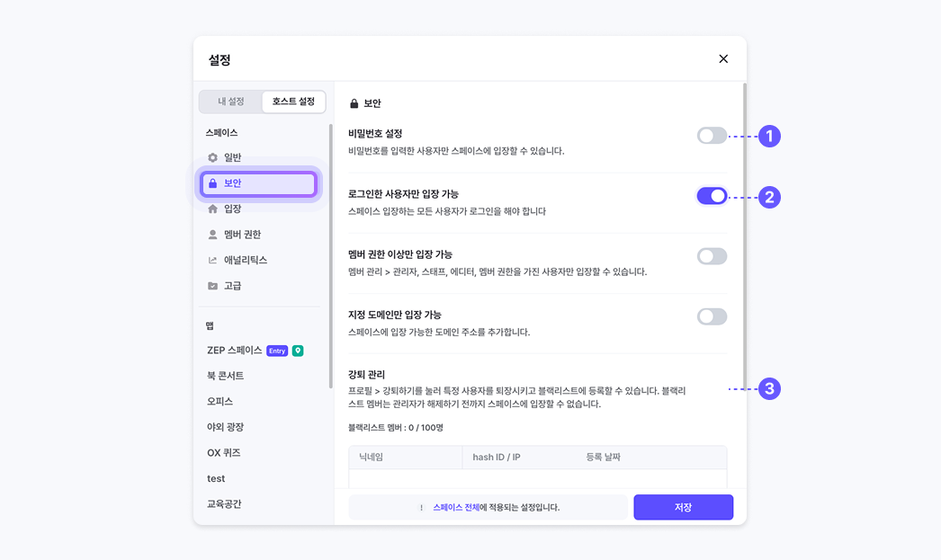Click the green pin icon beside ZEP 스페이스
This screenshot has height=560, width=941.
click(298, 351)
